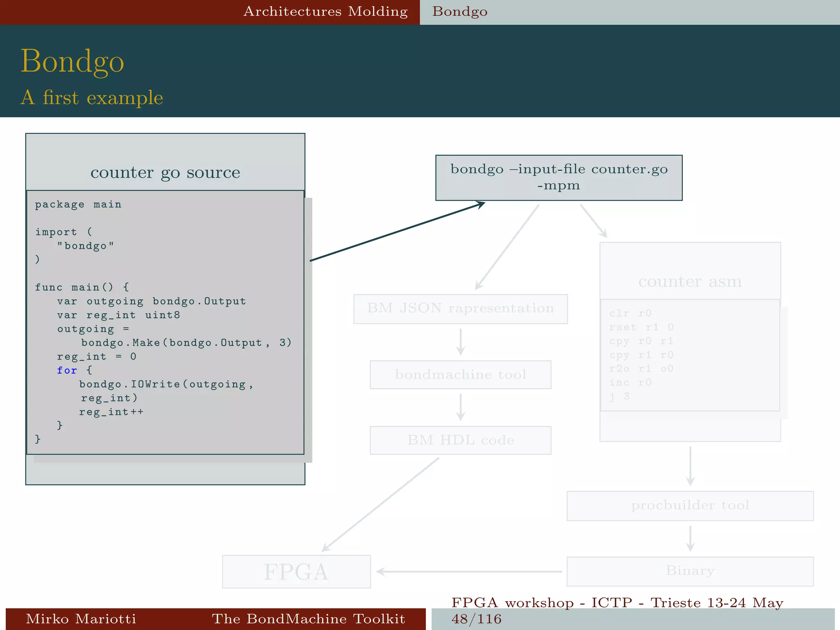The width and height of the screenshot is (840, 630).
Task: Click the counter go source header
Action: (x=165, y=172)
